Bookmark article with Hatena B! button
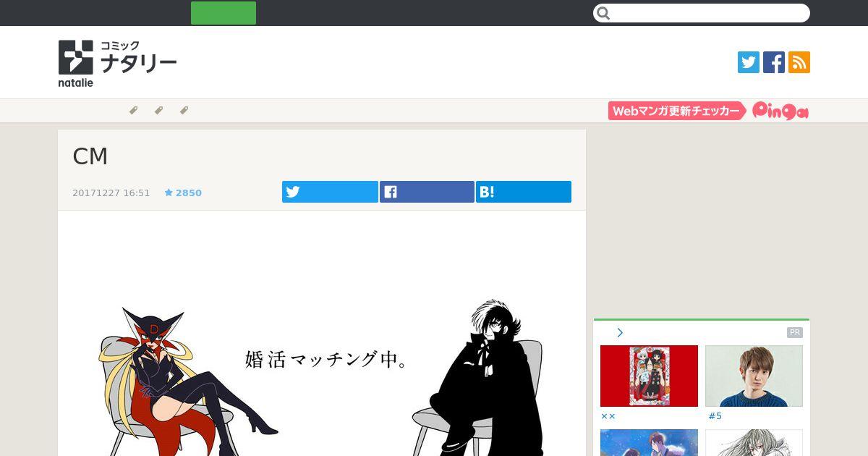Image resolution: width=868 pixels, height=456 pixels. pyautogui.click(x=524, y=192)
